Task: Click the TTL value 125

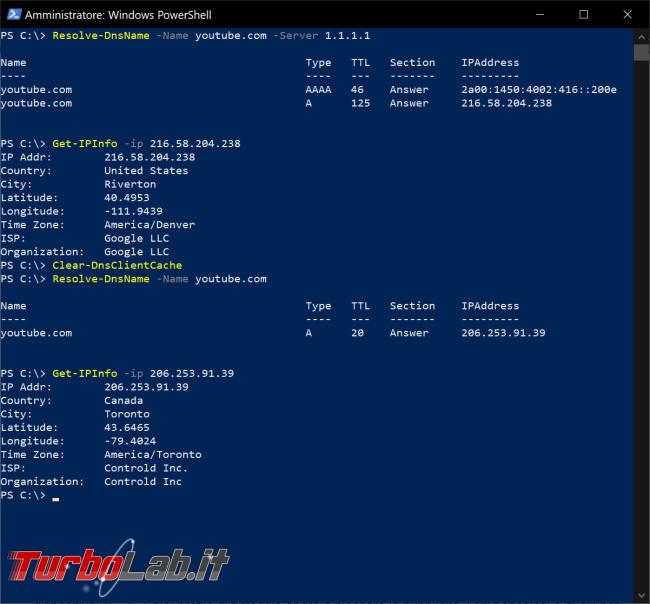Action: (x=360, y=103)
